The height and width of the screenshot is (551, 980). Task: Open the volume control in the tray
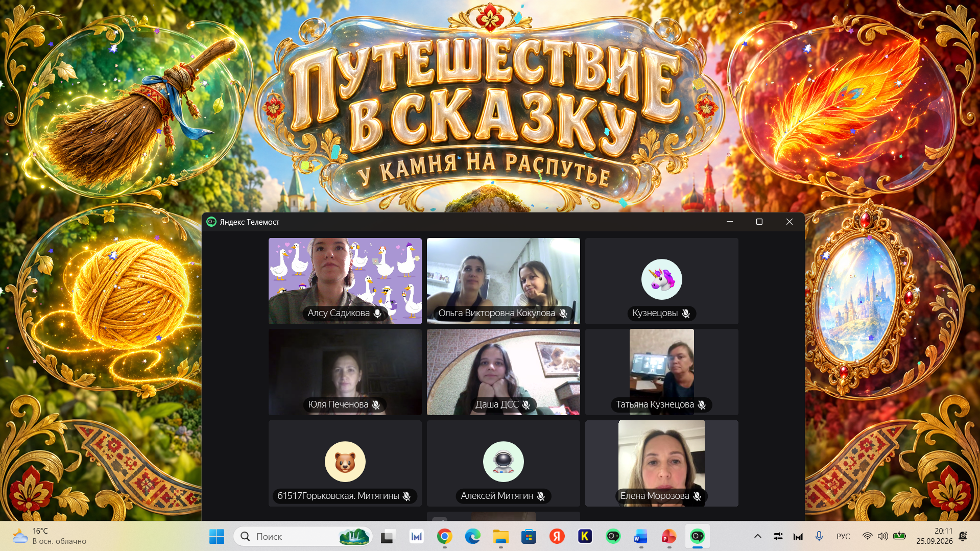pyautogui.click(x=882, y=536)
